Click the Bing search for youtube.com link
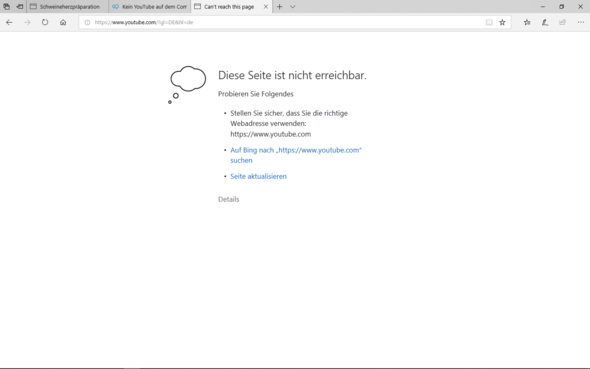The width and height of the screenshot is (590, 369). pyautogui.click(x=296, y=155)
